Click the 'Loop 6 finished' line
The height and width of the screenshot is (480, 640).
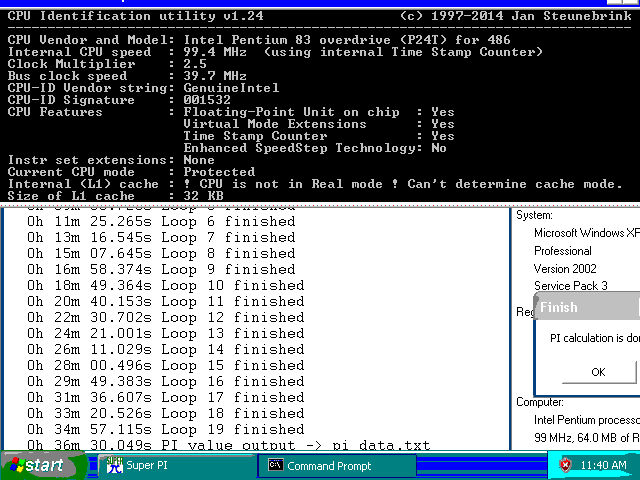161,222
